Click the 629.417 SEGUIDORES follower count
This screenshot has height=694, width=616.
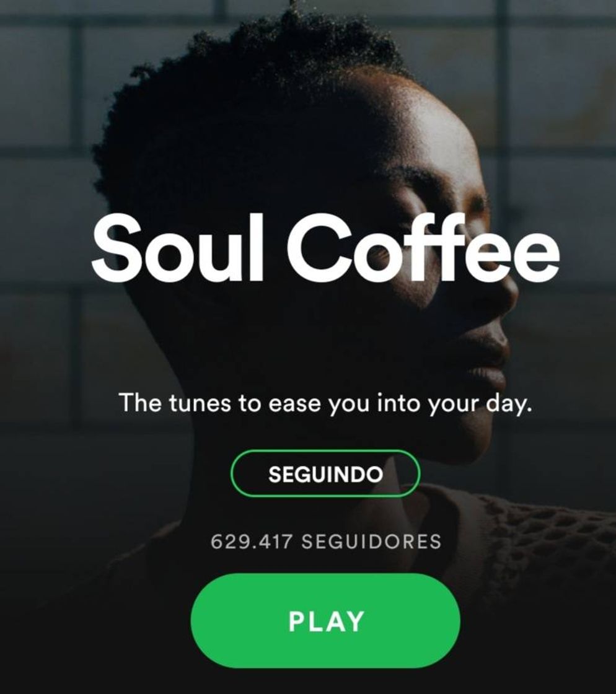(x=326, y=542)
